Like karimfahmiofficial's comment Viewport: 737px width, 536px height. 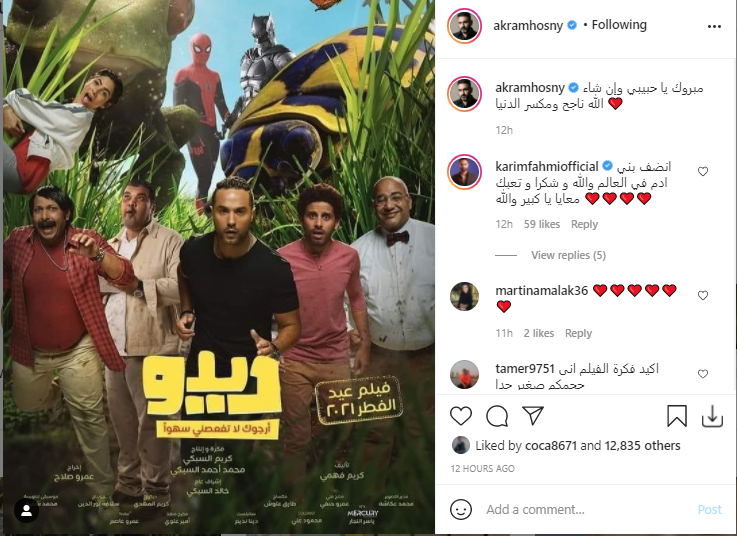pyautogui.click(x=703, y=172)
